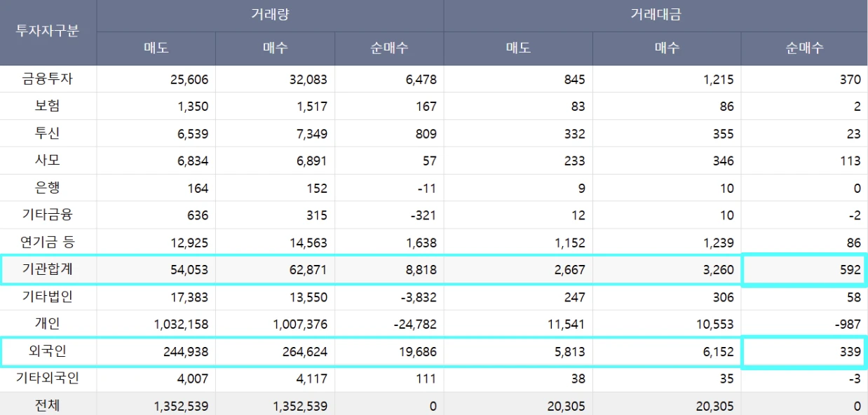Screen dimensions: 868x415
Task: Select the 투신 row label
Action: tap(48, 134)
